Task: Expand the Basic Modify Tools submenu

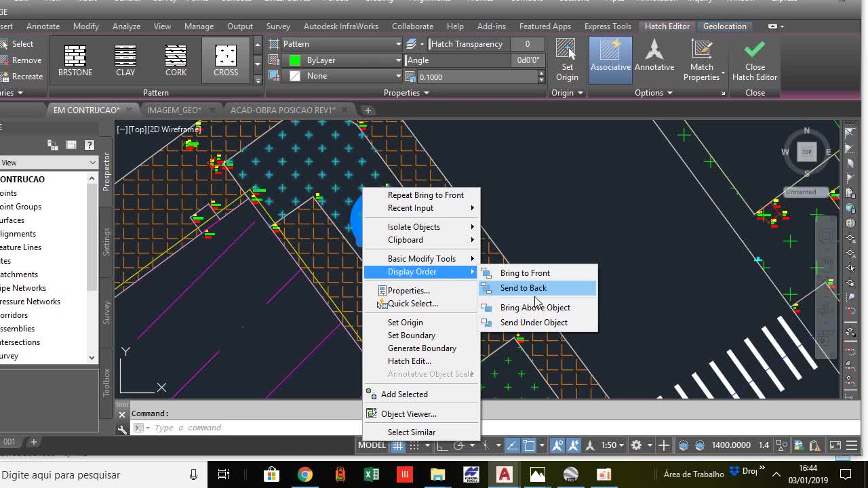Action: pyautogui.click(x=421, y=259)
